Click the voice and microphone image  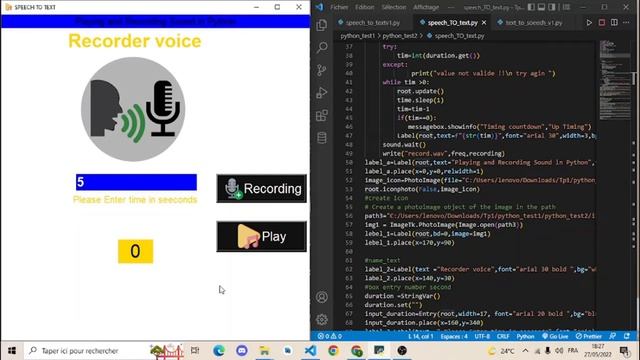[133, 109]
